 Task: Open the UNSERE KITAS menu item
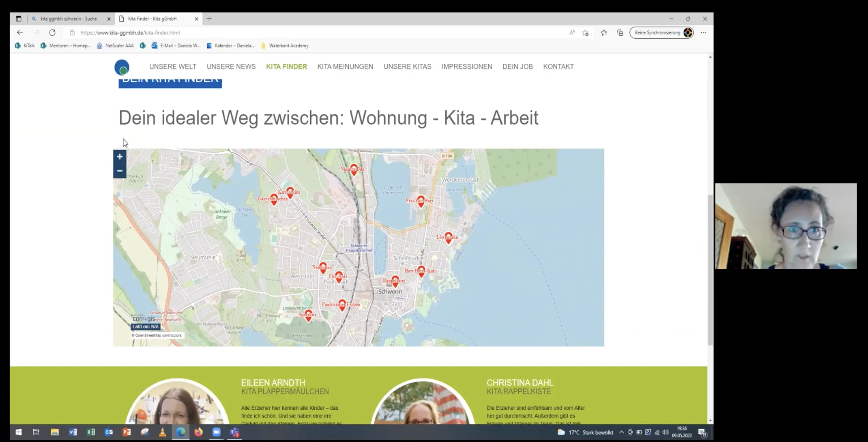tap(407, 67)
